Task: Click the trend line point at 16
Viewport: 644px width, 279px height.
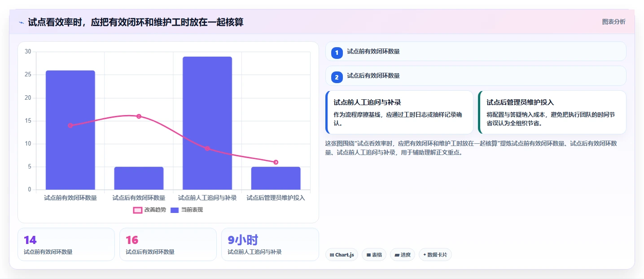Action: [x=139, y=116]
